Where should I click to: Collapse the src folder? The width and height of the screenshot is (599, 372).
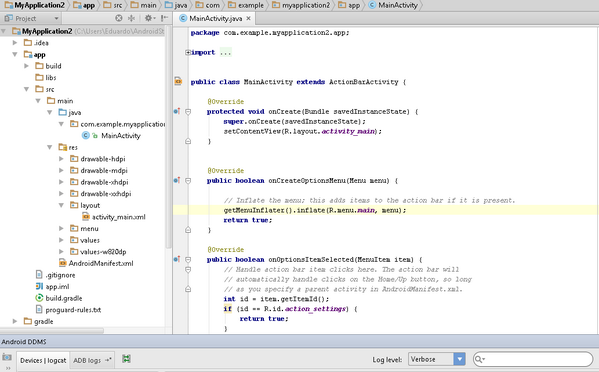point(26,89)
